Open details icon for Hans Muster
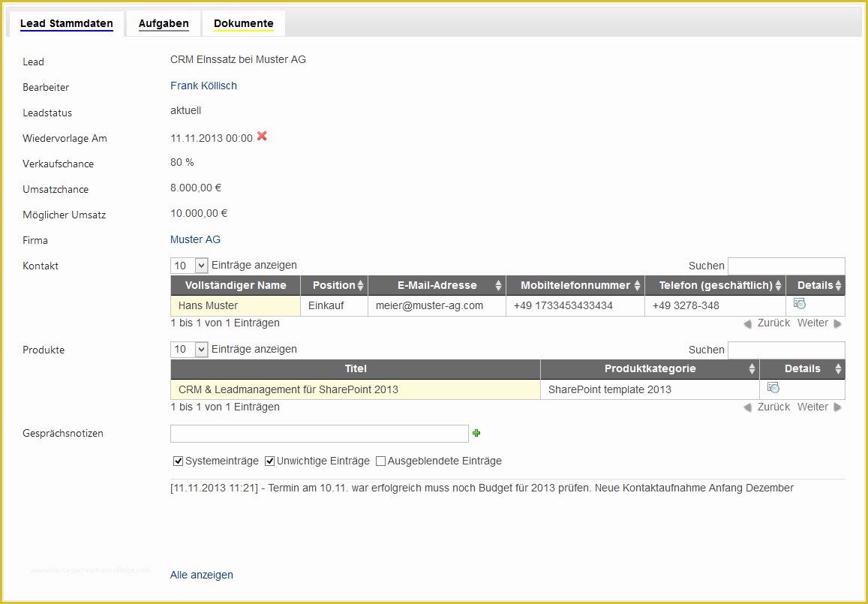The width and height of the screenshot is (868, 604). 800,303
